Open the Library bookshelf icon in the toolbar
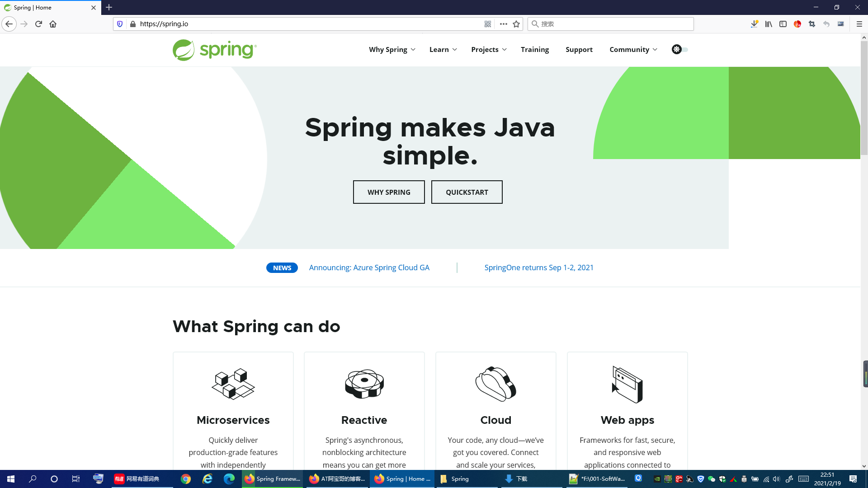The height and width of the screenshot is (488, 868). click(x=768, y=24)
